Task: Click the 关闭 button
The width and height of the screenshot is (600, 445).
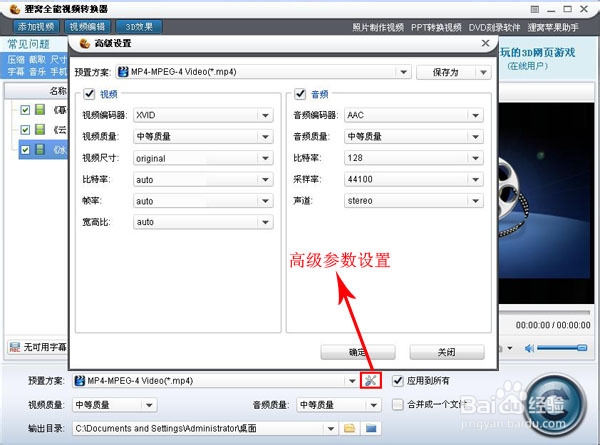Action: click(x=447, y=352)
